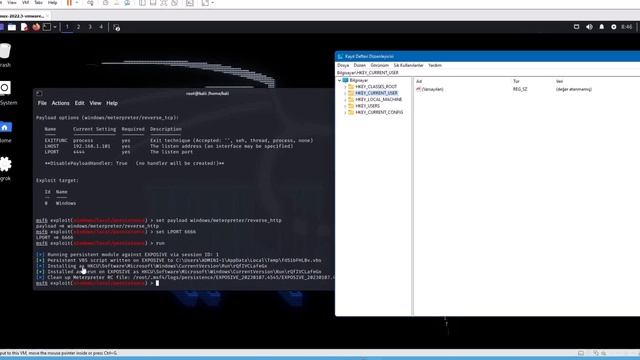Open the text editor icon in Kali panel
The width and height of the screenshot is (640, 360).
(x=24, y=27)
